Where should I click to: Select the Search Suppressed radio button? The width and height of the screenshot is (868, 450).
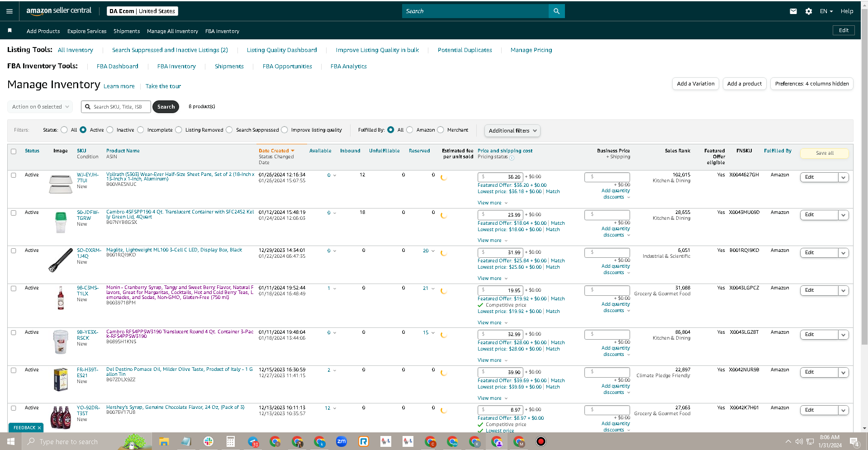pos(229,130)
